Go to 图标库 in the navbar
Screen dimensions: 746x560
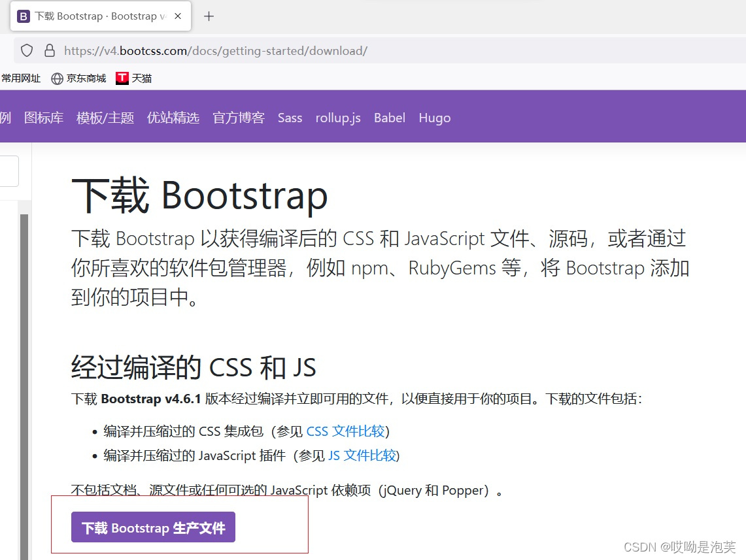click(x=44, y=118)
